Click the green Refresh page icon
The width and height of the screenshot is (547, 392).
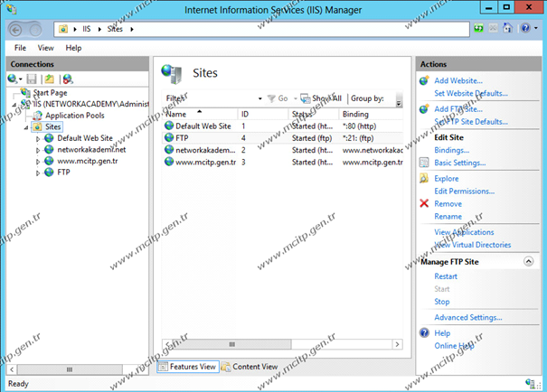(x=478, y=28)
